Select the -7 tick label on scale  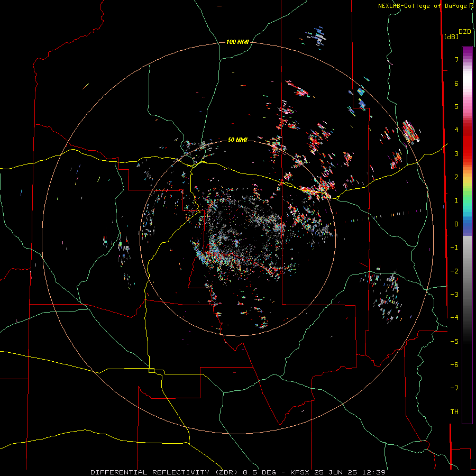click(454, 388)
